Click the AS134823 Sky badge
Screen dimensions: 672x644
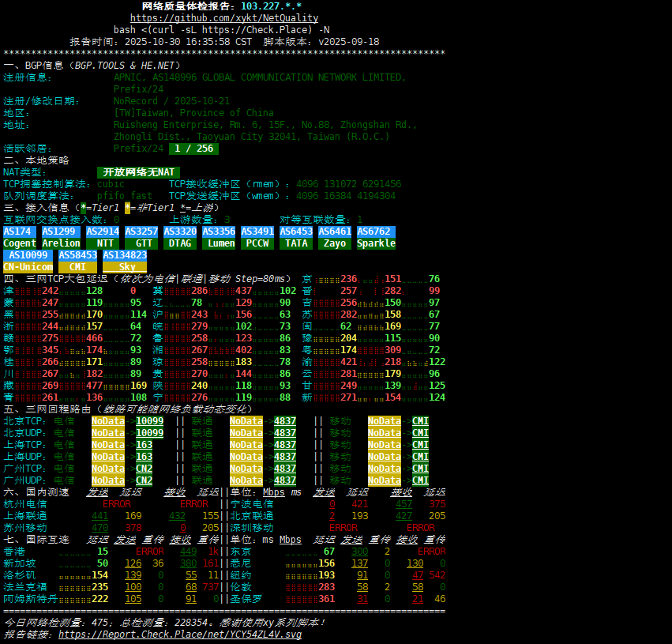125,261
